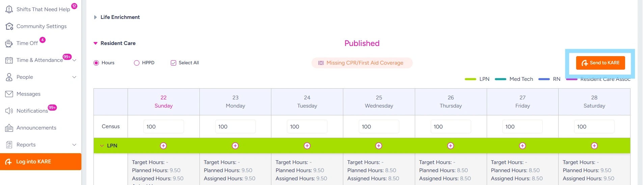Add LPN shift on Sunday 22
The height and width of the screenshot is (185, 644).
[163, 146]
